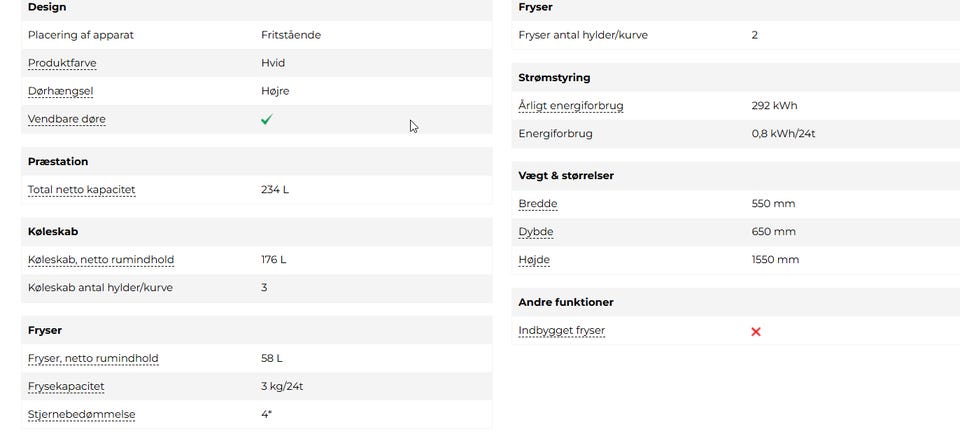Open the Dørhængsel term explanation

coord(62,91)
